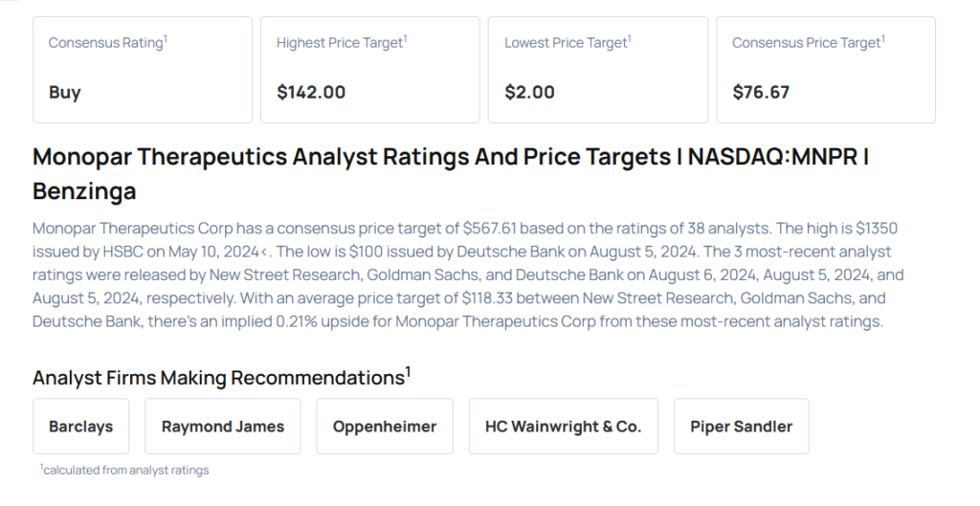The height and width of the screenshot is (506, 980).
Task: Select the "Buy" consensus rating value
Action: point(65,93)
